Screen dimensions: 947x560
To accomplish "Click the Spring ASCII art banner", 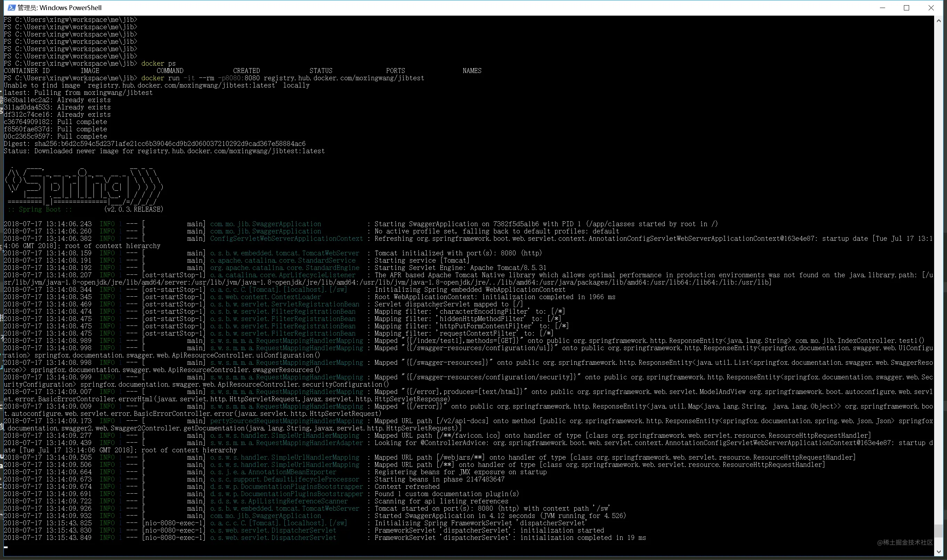I will pos(84,186).
